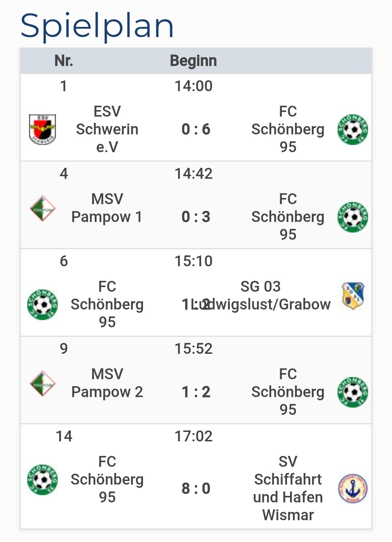Click the Nr. column header
Screen dimensions: 392x542
click(64, 61)
